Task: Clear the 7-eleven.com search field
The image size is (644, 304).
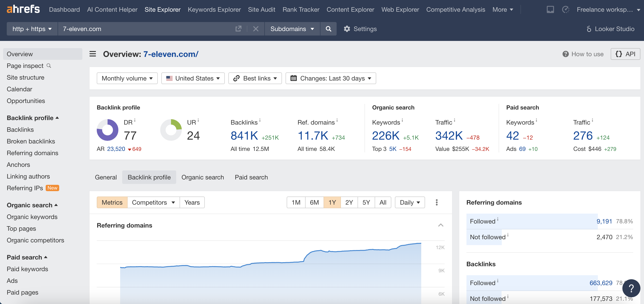Action: pos(255,29)
